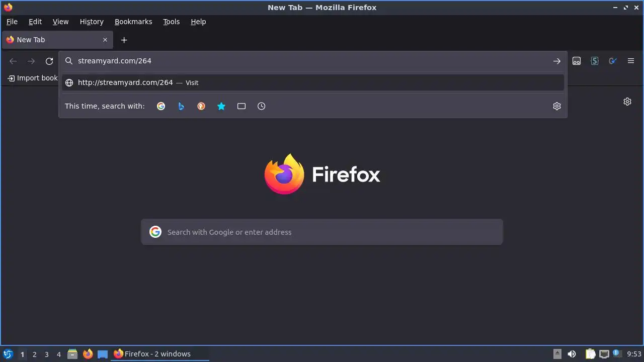Image resolution: width=644 pixels, height=362 pixels.
Task: Search this time in Bookmarks
Action: (221, 106)
